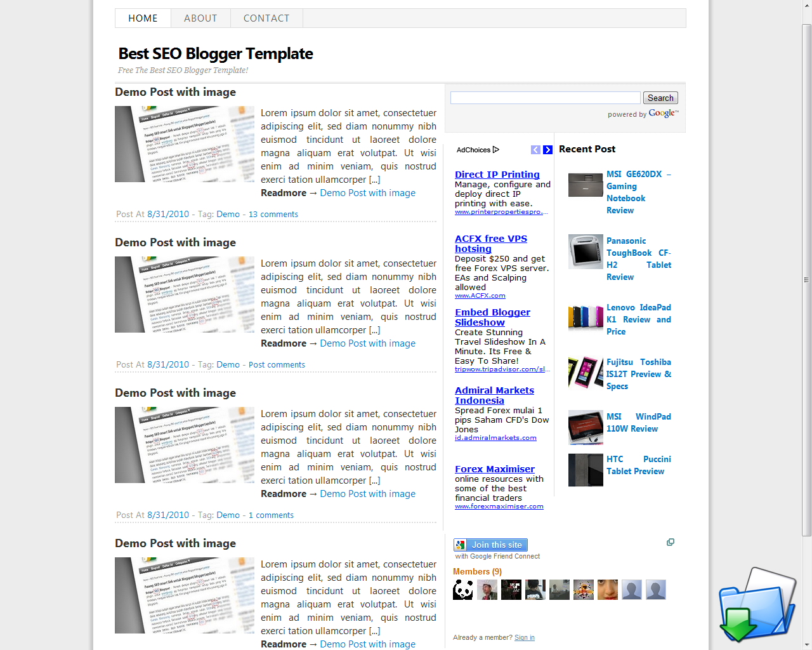Click the AdChoices label
The height and width of the screenshot is (650, 812).
pyautogui.click(x=473, y=150)
